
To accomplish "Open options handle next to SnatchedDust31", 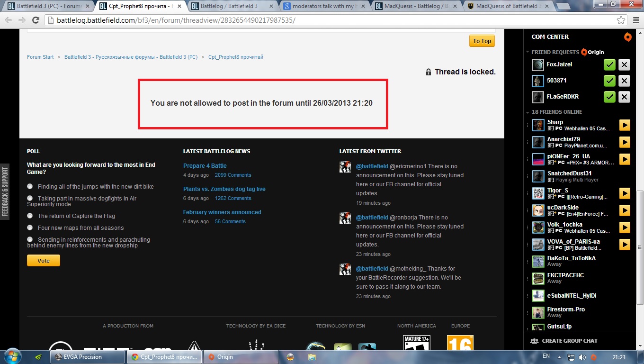I will click(528, 176).
